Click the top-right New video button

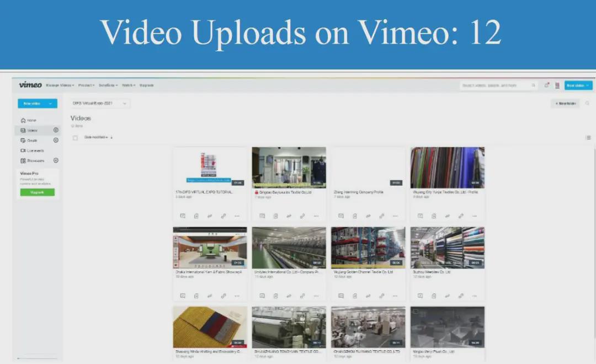pos(578,85)
